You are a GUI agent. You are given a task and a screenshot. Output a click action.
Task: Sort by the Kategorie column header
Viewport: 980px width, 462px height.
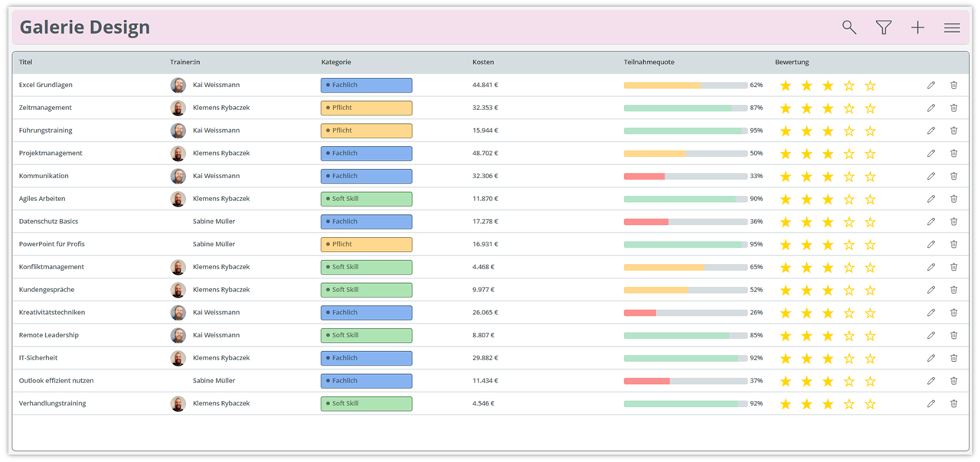(x=336, y=62)
